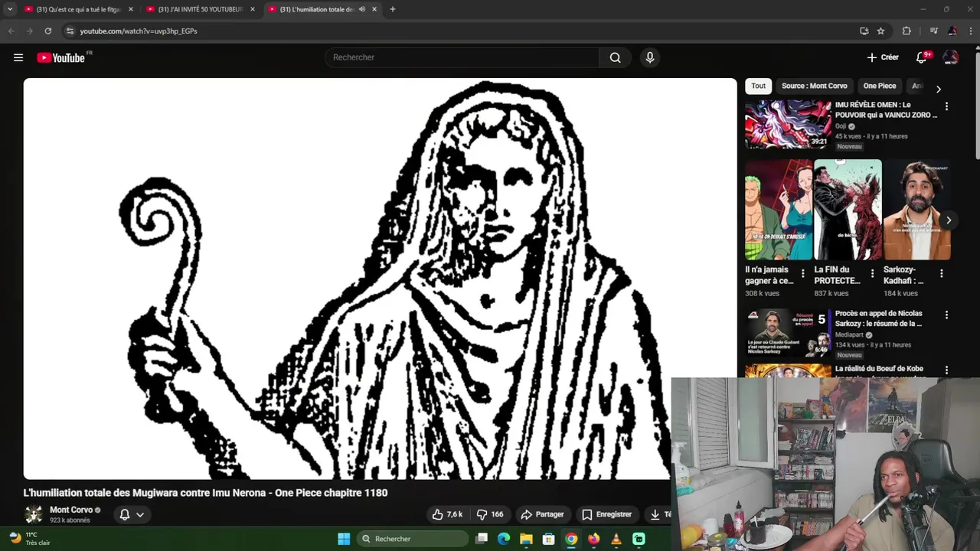This screenshot has width=980, height=551.
Task: Open the Procès en appel Sarkozy thumbnail
Action: tap(788, 334)
